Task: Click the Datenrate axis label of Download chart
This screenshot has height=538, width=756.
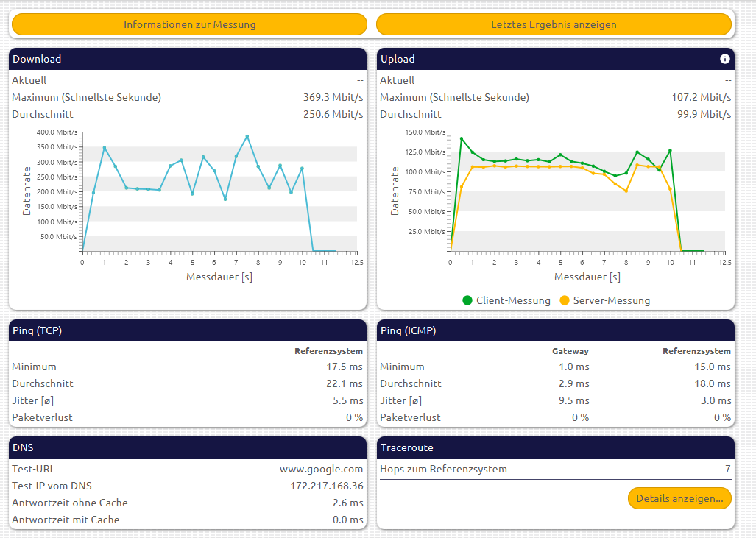Action: [27, 191]
